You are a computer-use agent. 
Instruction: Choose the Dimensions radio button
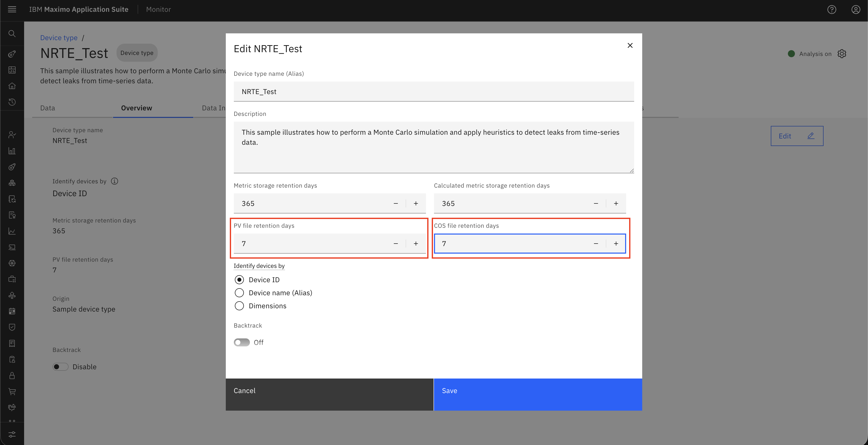point(239,306)
